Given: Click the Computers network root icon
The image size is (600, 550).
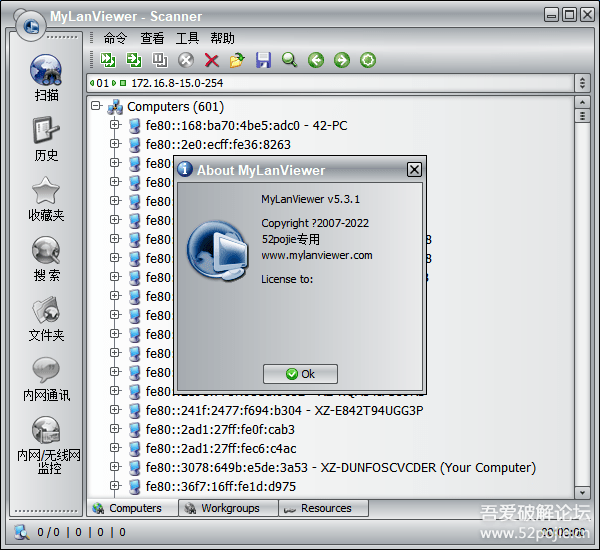Looking at the screenshot, I should point(115,107).
